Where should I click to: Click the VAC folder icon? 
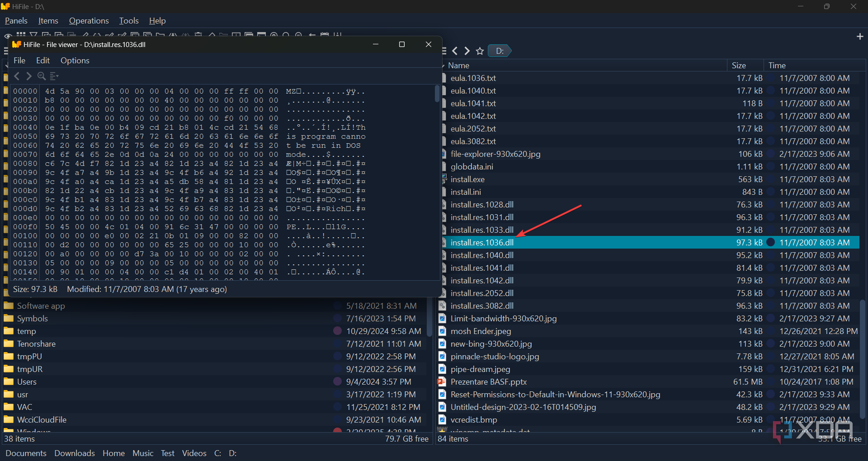click(x=9, y=407)
